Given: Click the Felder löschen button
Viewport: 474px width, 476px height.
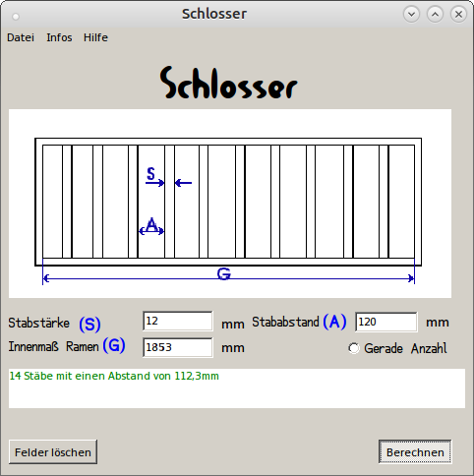Looking at the screenshot, I should [x=53, y=452].
